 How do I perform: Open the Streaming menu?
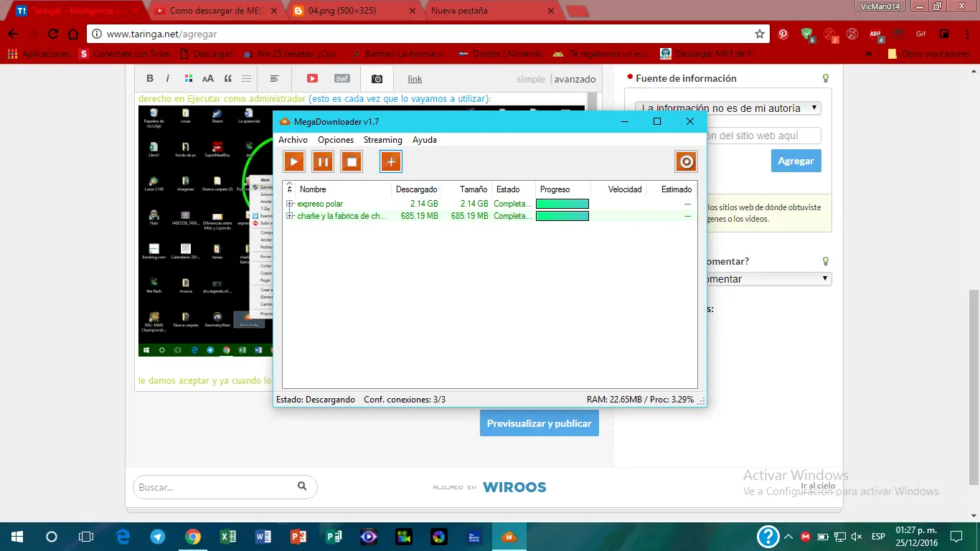(x=383, y=140)
